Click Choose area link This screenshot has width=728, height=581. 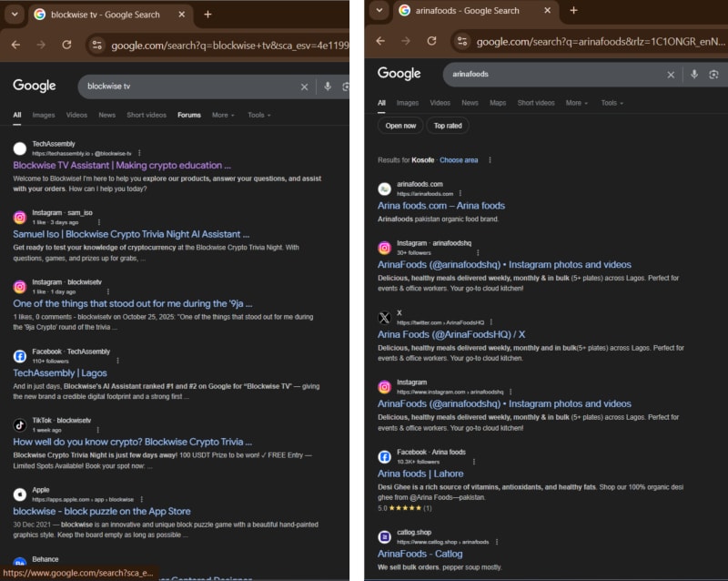tap(459, 160)
